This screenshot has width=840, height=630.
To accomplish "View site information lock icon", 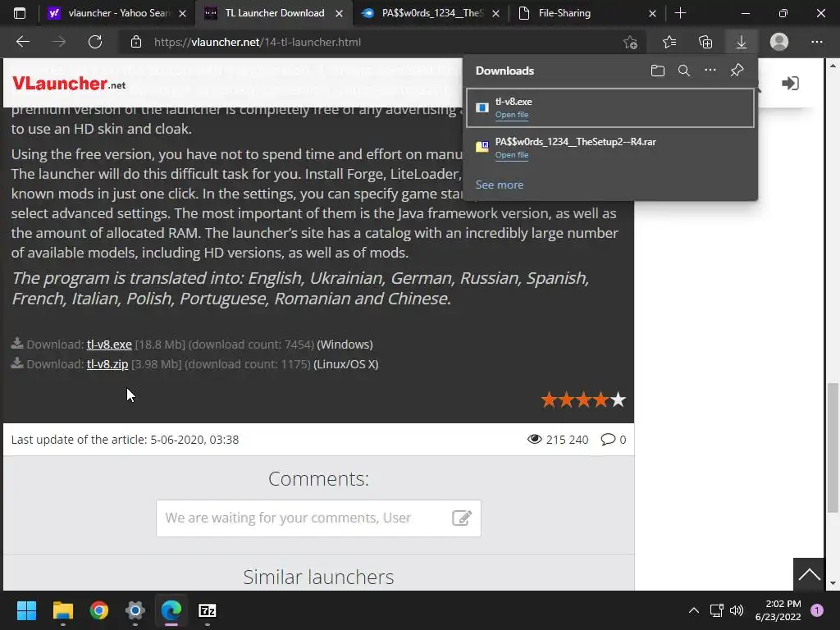I will point(136,42).
